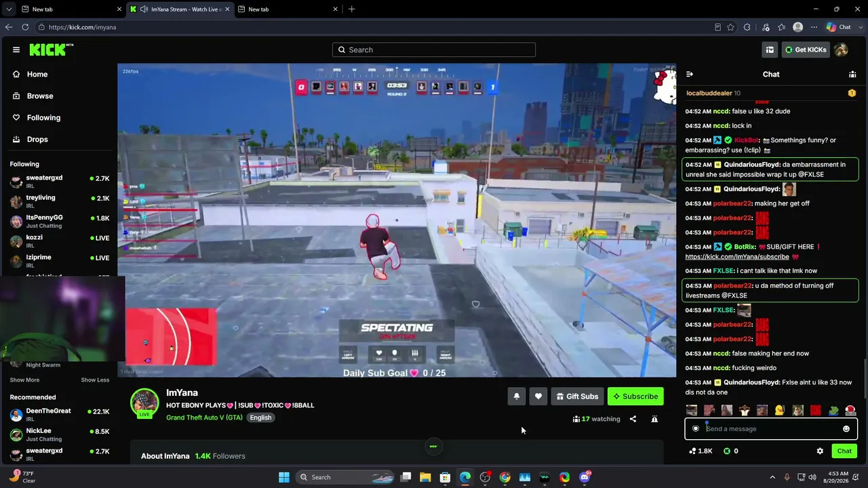Open the browser favorites list

(x=782, y=27)
